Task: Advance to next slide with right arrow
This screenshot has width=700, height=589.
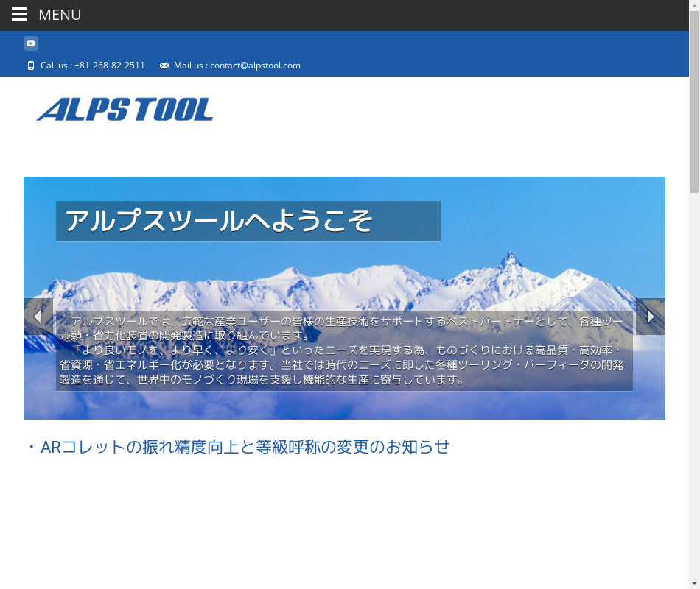Action: click(x=651, y=317)
